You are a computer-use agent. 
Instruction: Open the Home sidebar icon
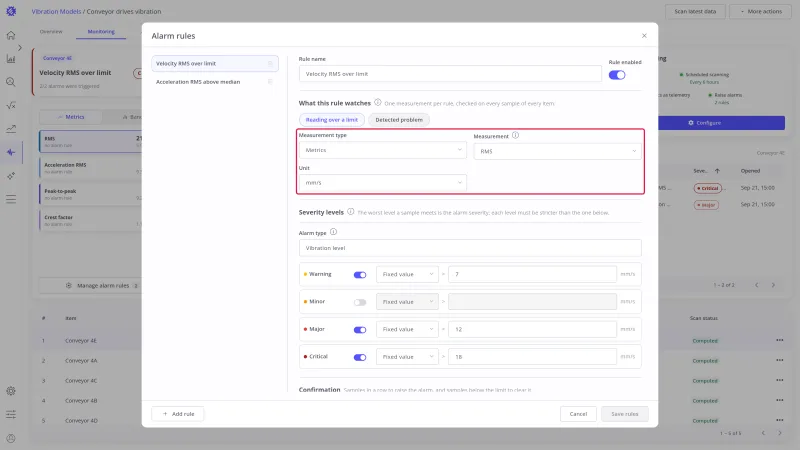tap(11, 35)
